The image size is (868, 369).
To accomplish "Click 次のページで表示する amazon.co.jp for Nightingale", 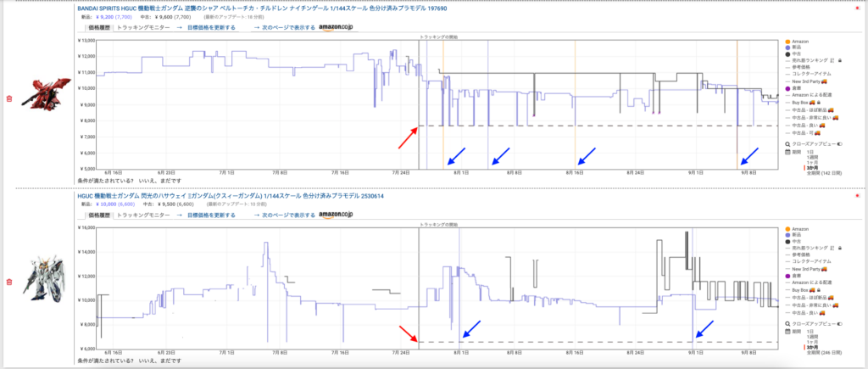I will pos(303,27).
